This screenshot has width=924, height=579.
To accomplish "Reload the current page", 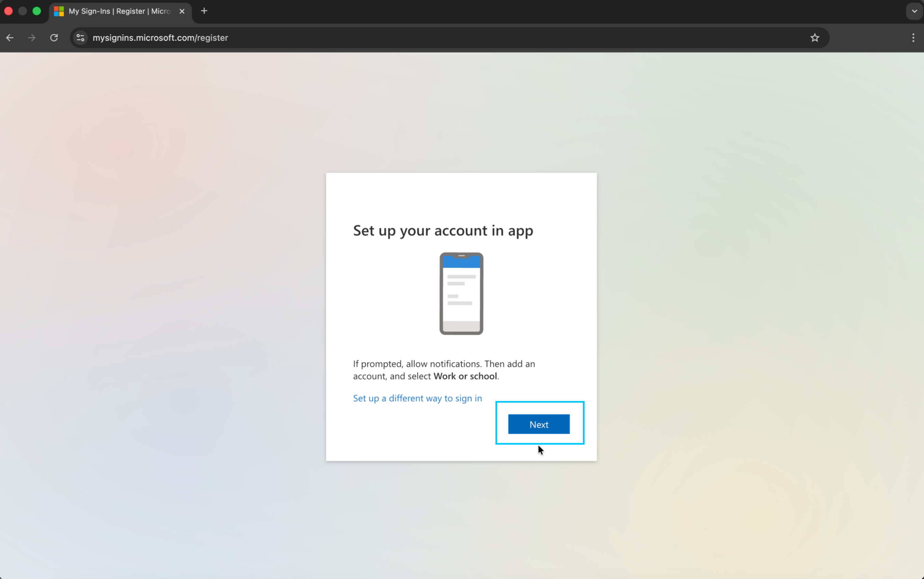I will [54, 37].
